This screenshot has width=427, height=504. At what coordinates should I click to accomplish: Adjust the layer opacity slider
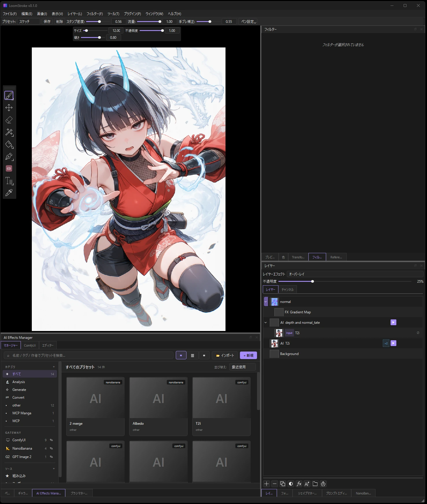pyautogui.click(x=345, y=281)
